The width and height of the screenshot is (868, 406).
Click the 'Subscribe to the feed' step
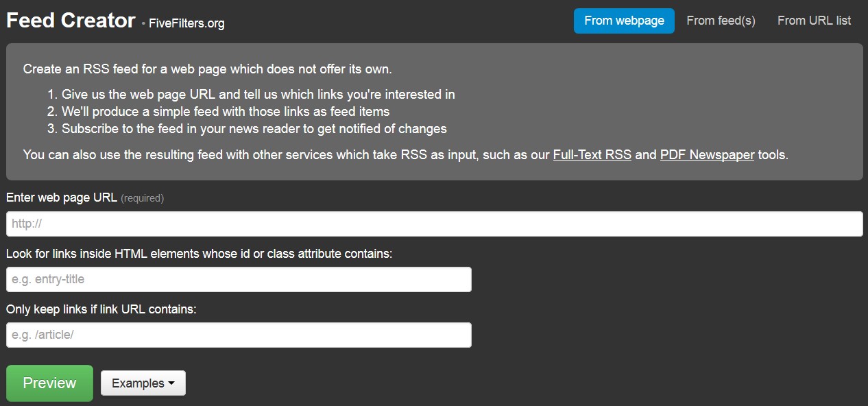(x=254, y=128)
